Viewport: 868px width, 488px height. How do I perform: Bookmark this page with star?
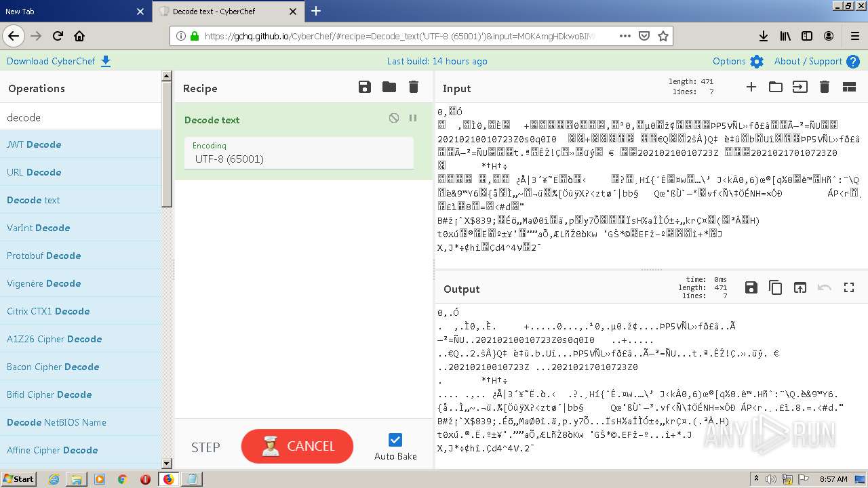[x=663, y=36]
